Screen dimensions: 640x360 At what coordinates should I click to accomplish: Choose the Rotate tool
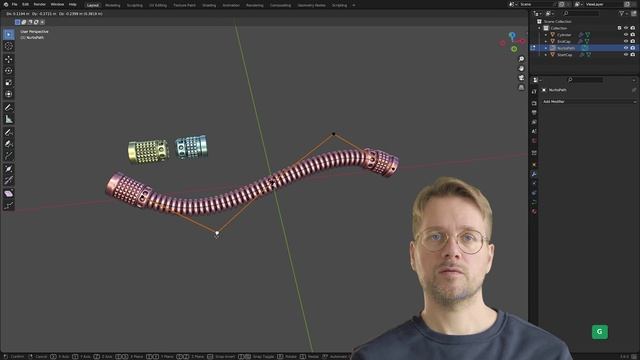(x=9, y=71)
